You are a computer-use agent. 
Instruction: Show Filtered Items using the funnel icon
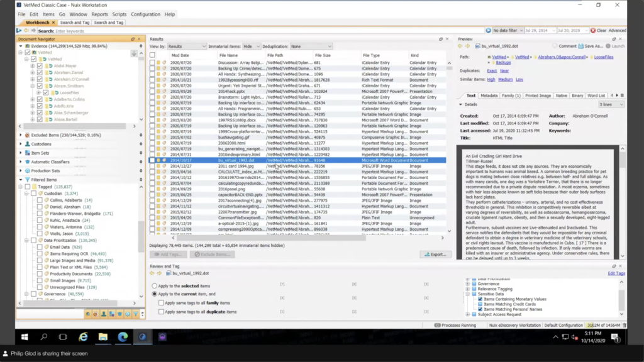136,314
